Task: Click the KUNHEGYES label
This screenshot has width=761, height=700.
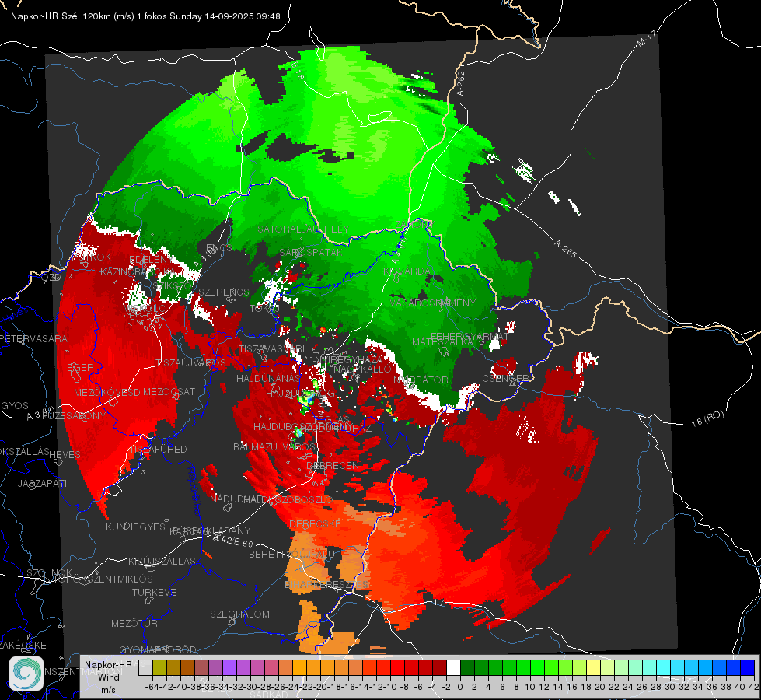Action: tap(135, 527)
